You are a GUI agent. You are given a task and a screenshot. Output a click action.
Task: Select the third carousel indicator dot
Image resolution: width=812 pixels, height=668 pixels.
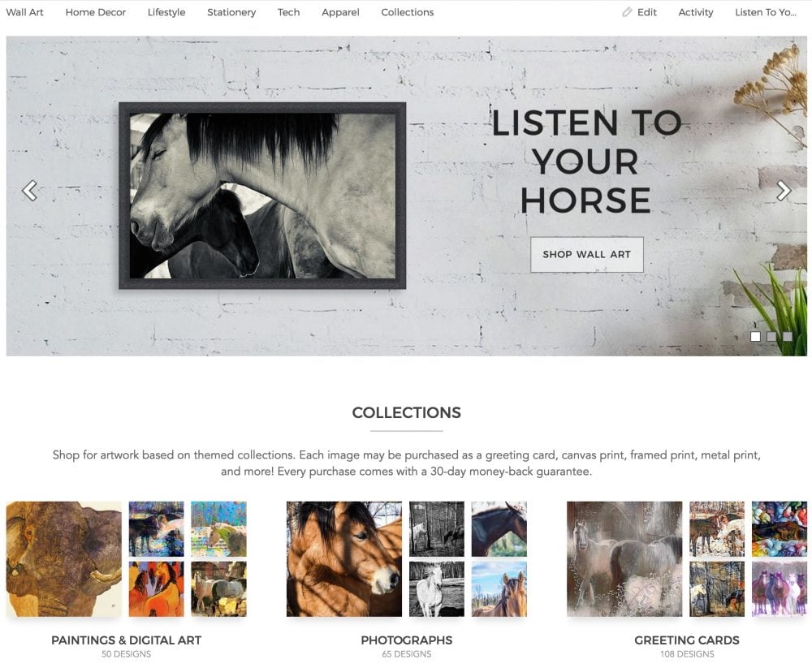click(787, 337)
